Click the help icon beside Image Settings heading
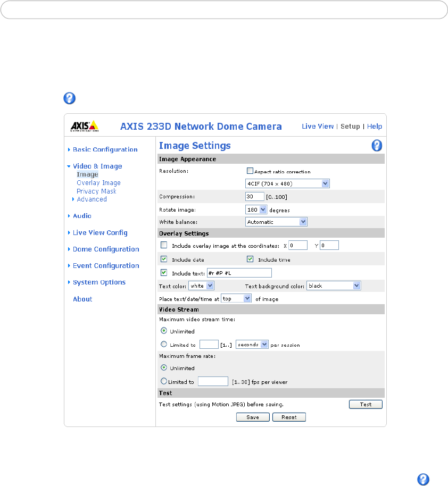 [x=377, y=146]
